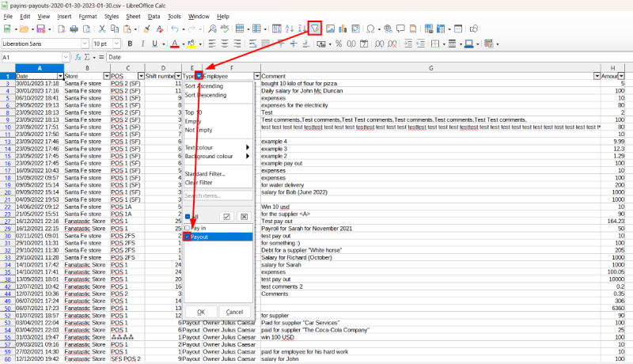The height and width of the screenshot is (364, 633).
Task: Click the Insert Special Character icon
Action: 370,28
